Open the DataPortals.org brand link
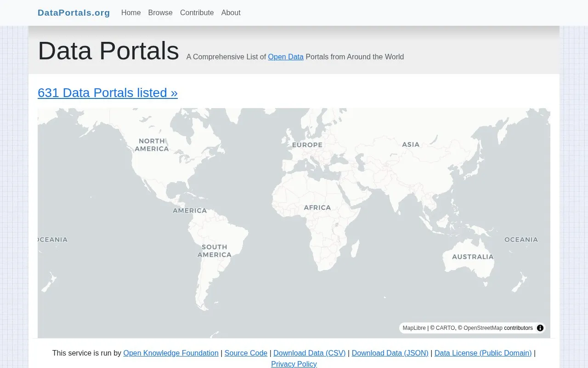588x368 pixels. (x=74, y=12)
